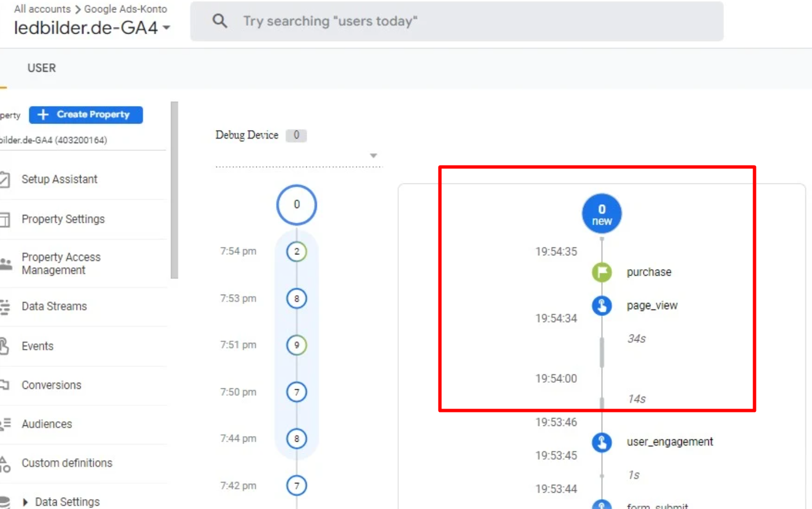The width and height of the screenshot is (812, 509).
Task: Click the user_engagement event icon
Action: pos(602,442)
